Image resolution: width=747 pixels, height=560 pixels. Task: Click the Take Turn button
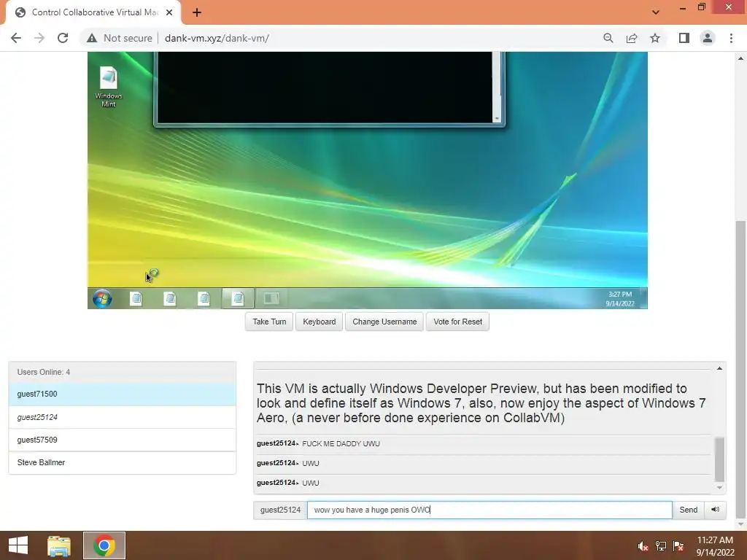[269, 322]
